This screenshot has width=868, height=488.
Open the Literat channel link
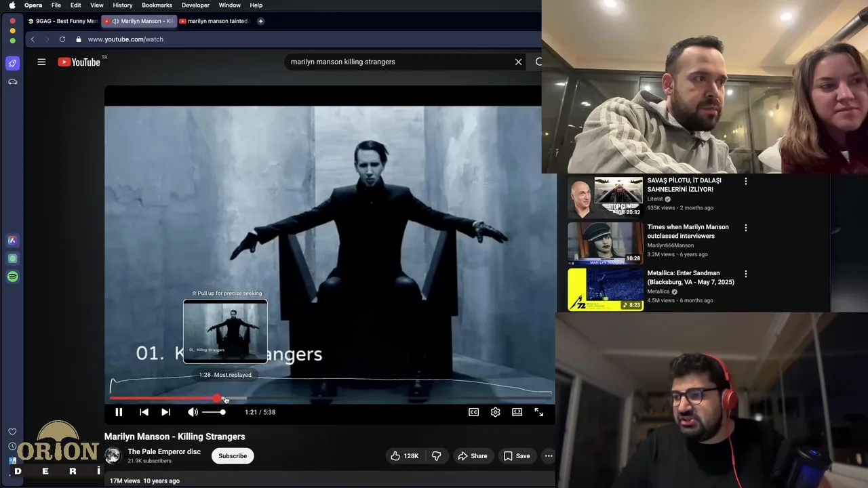pos(654,199)
